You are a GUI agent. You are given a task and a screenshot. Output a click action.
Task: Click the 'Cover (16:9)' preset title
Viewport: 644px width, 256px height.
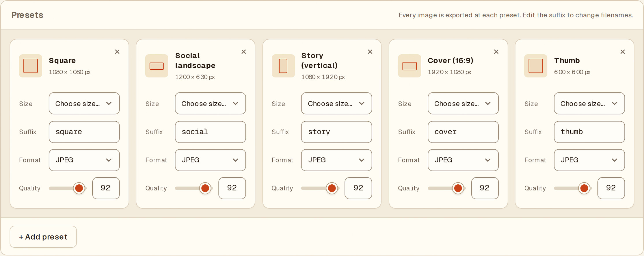point(451,60)
